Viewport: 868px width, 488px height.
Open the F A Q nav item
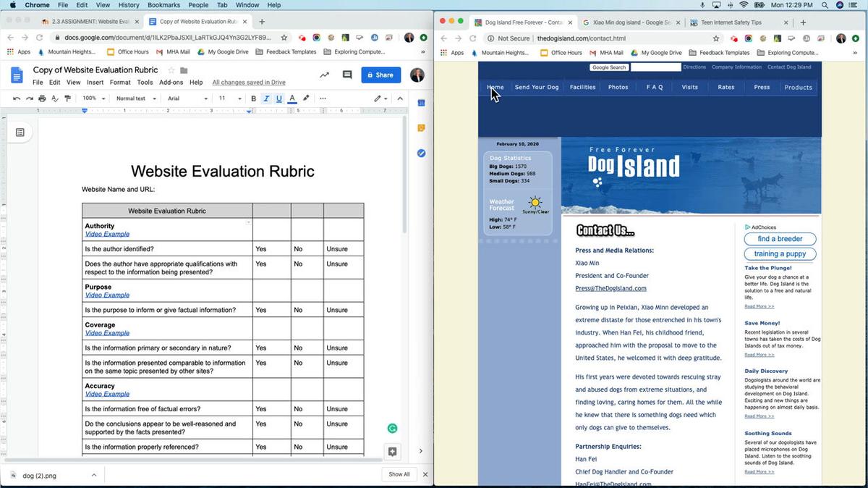pos(655,87)
